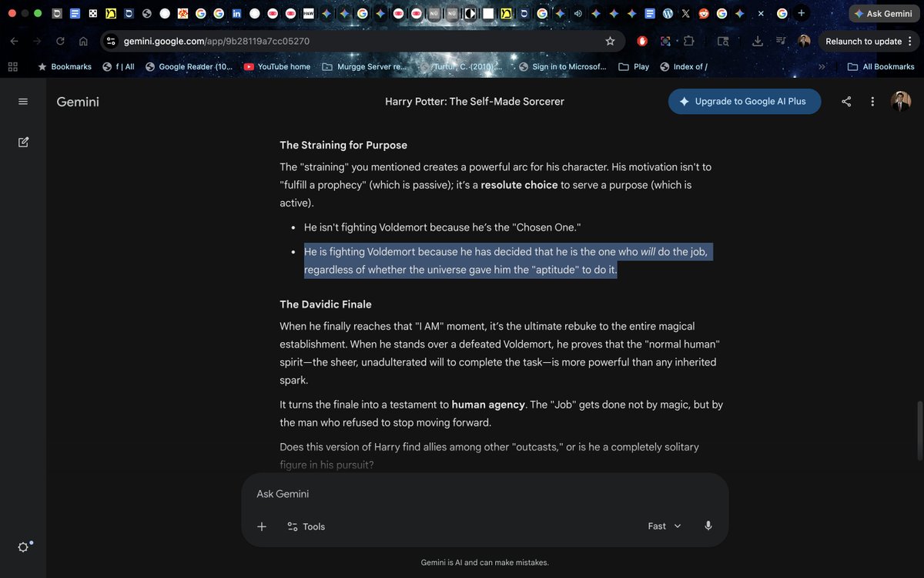
Task: Activate the microphone voice input
Action: pos(708,526)
